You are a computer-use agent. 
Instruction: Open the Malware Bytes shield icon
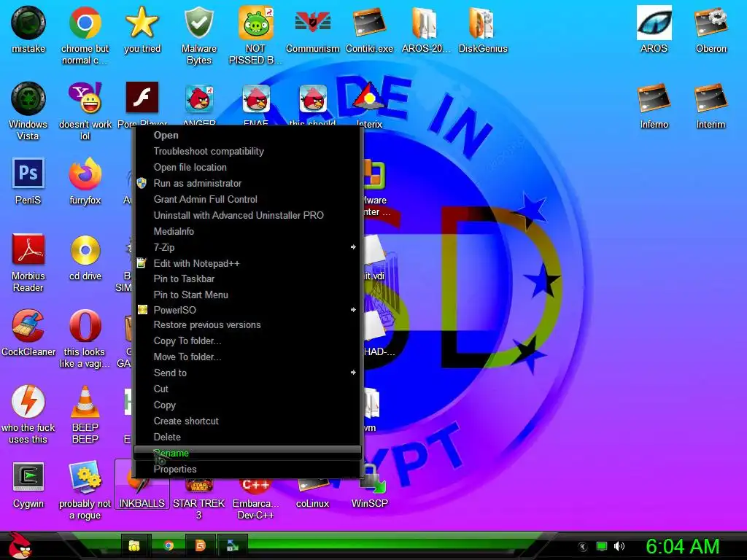coord(198,23)
